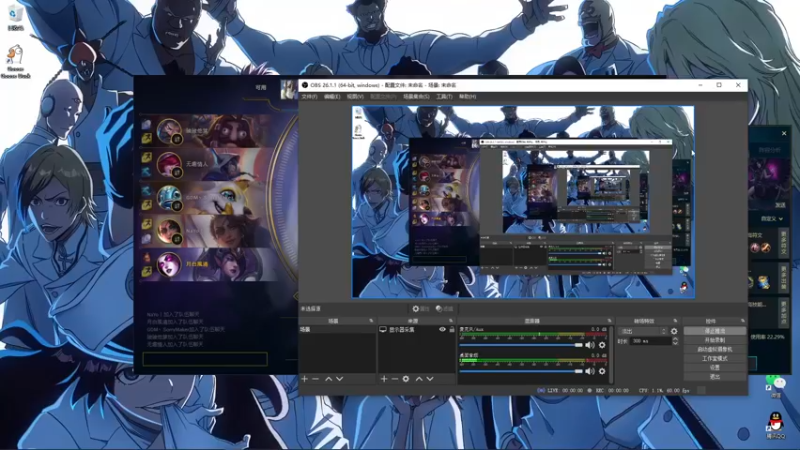800x450 pixels.
Task: Mute the Desktop Audio channel
Action: pyautogui.click(x=590, y=371)
